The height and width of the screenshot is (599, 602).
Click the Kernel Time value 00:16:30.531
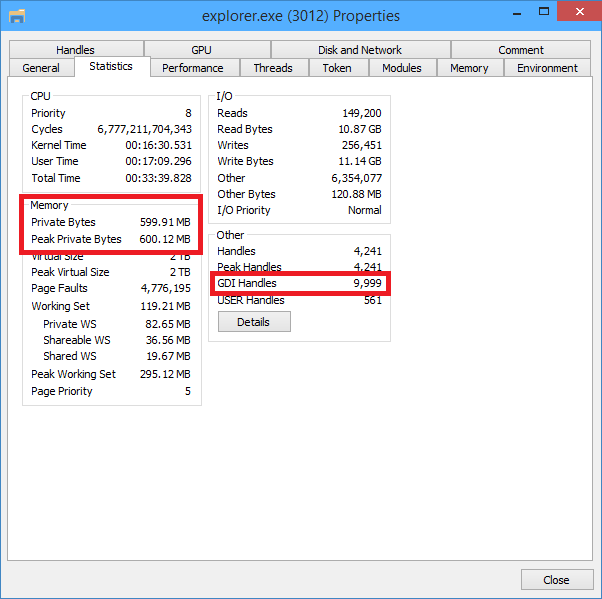[158, 145]
